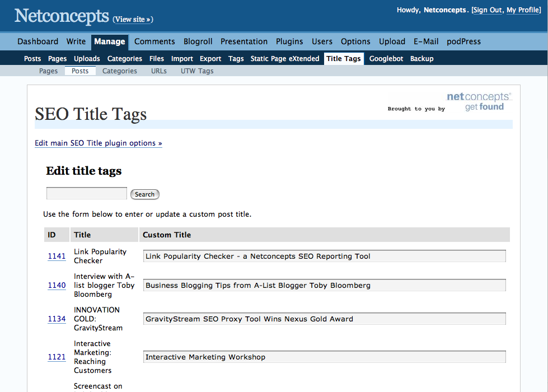This screenshot has width=548, height=392.
Task: Click the 'Link Popularity Checker' title text
Action: tap(100, 256)
